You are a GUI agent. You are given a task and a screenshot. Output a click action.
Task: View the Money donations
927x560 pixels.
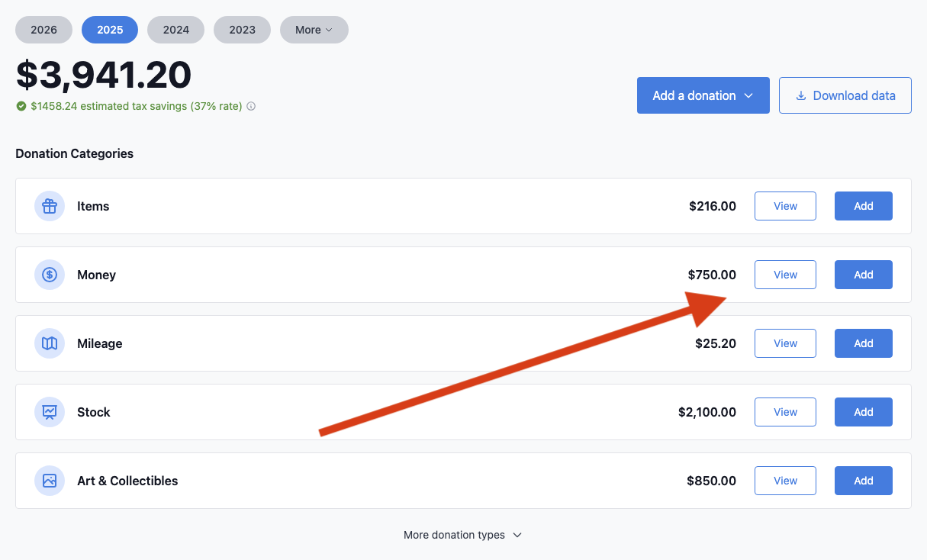click(x=785, y=275)
